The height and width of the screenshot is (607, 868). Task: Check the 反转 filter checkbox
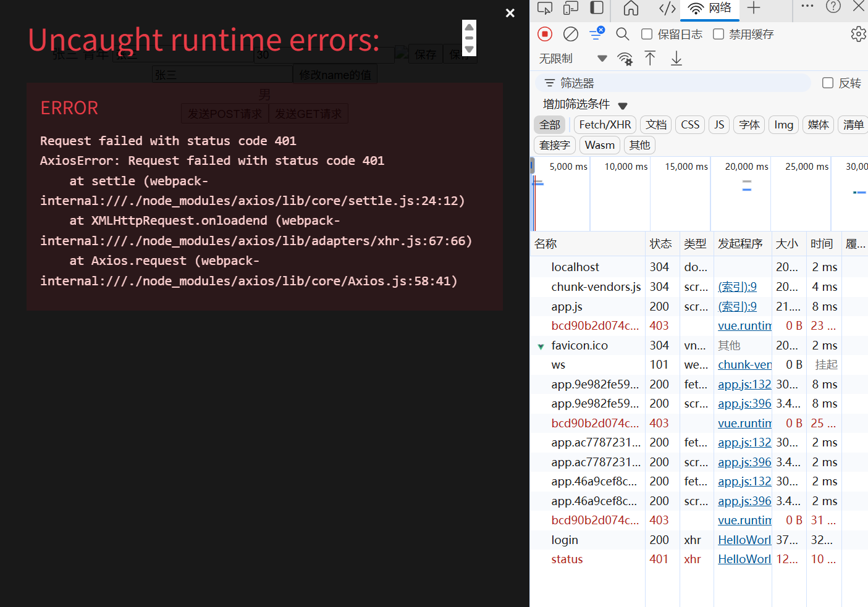828,83
